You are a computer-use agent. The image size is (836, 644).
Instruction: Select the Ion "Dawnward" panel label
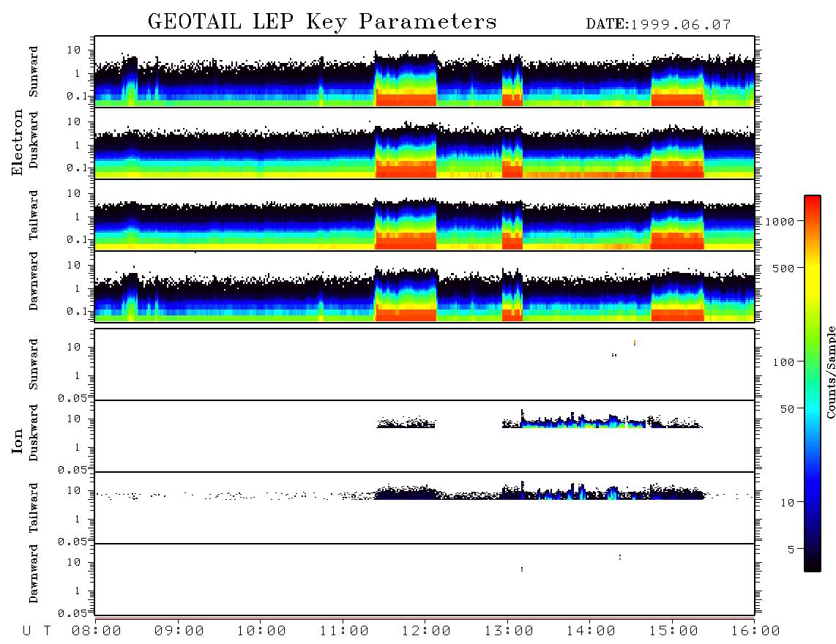pos(34,574)
